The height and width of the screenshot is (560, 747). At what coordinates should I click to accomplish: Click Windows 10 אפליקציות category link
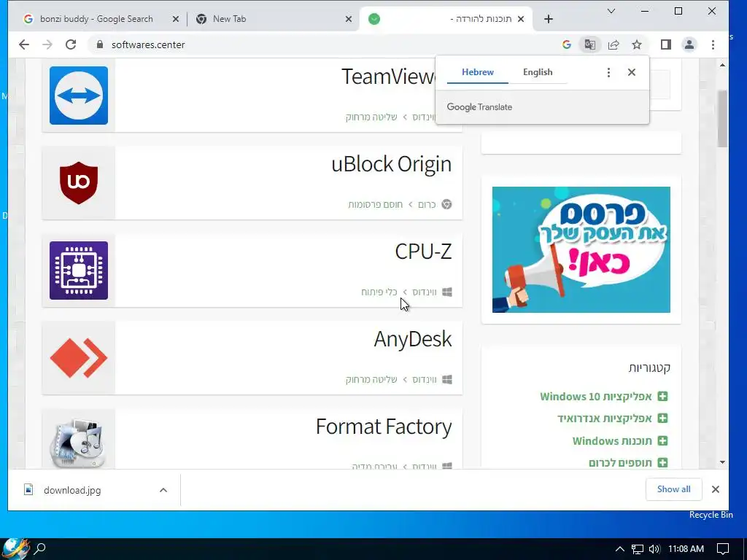(595, 396)
